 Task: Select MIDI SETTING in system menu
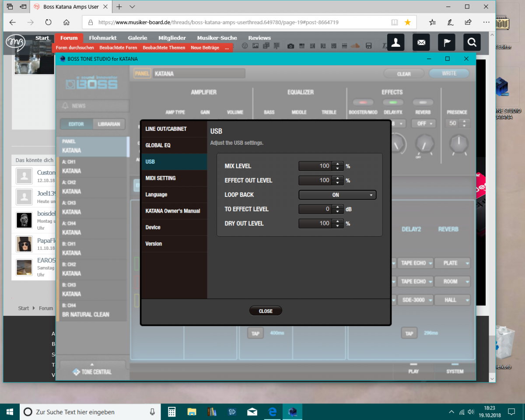pos(174,178)
